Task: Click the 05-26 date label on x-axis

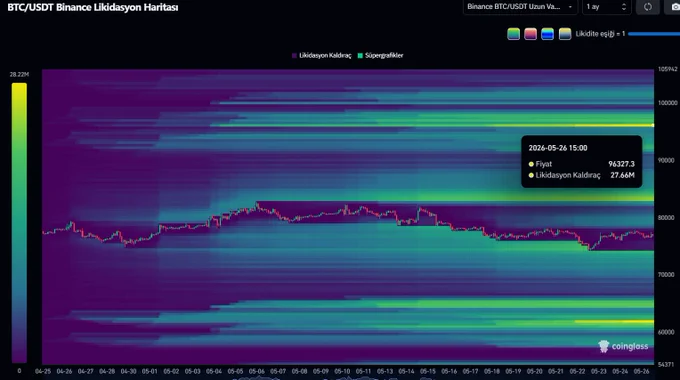Action: coord(641,371)
